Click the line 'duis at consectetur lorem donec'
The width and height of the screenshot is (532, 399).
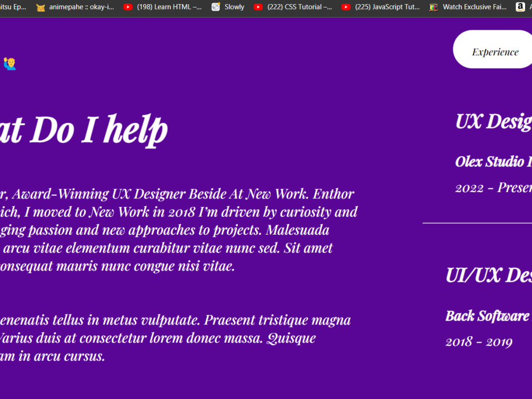pyautogui.click(x=158, y=338)
